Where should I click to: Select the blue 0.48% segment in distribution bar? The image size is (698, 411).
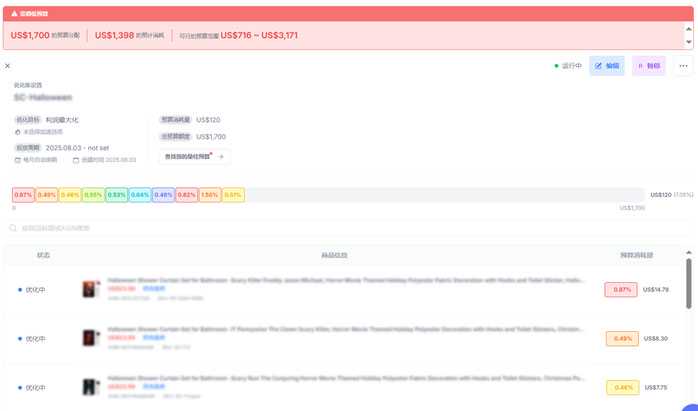coord(163,195)
